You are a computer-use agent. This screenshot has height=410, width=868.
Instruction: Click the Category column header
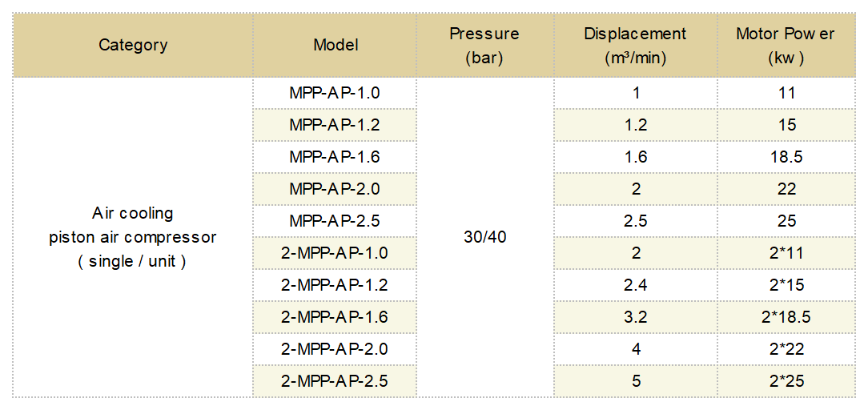pyautogui.click(x=133, y=45)
